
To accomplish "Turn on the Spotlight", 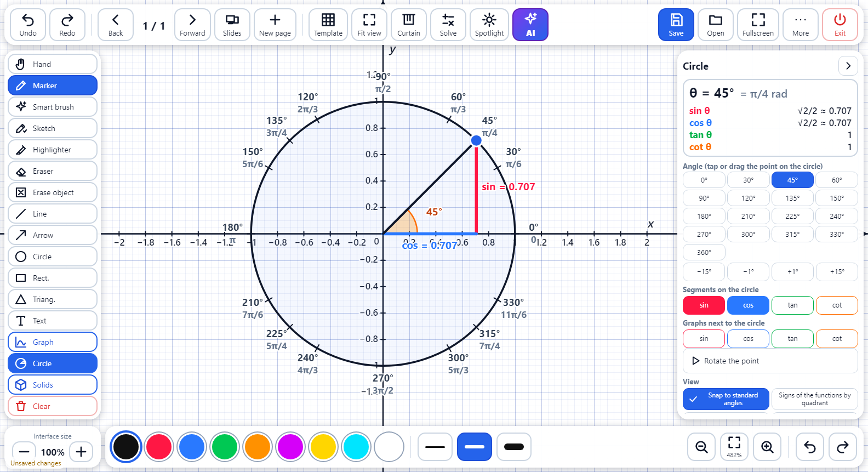I will [489, 25].
